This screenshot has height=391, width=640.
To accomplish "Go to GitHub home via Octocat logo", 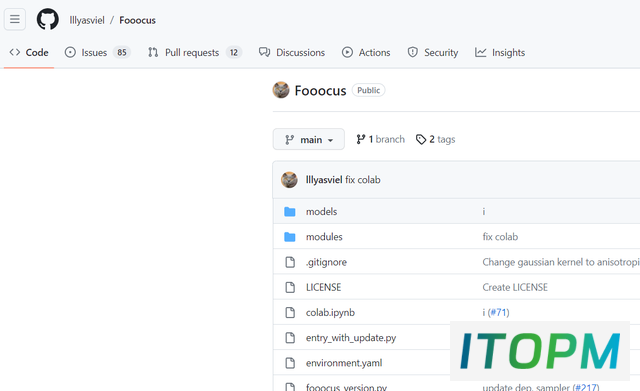I will (x=48, y=19).
